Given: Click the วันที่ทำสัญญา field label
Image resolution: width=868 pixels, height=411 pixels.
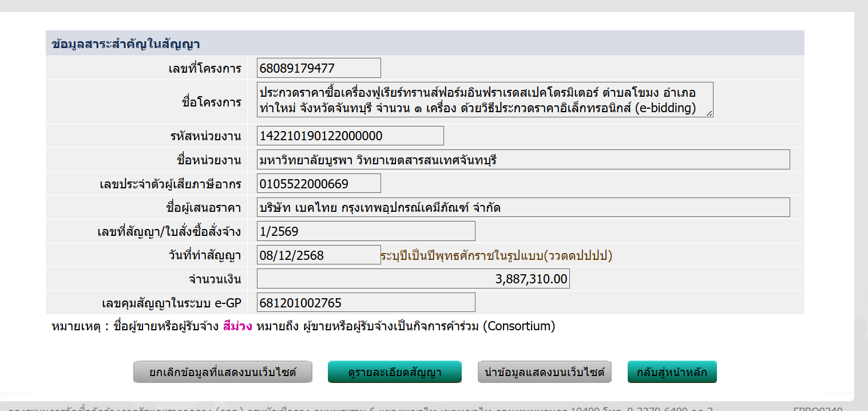Looking at the screenshot, I should click(x=204, y=255).
